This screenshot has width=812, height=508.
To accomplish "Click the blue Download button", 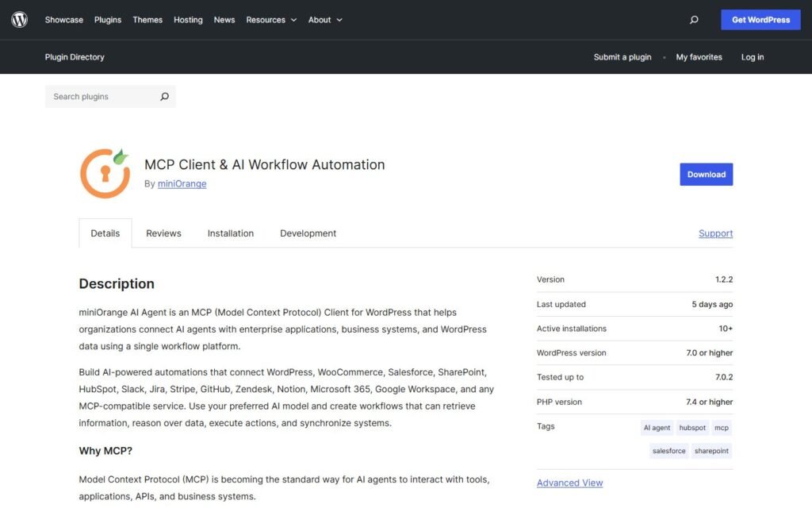I will pyautogui.click(x=707, y=174).
